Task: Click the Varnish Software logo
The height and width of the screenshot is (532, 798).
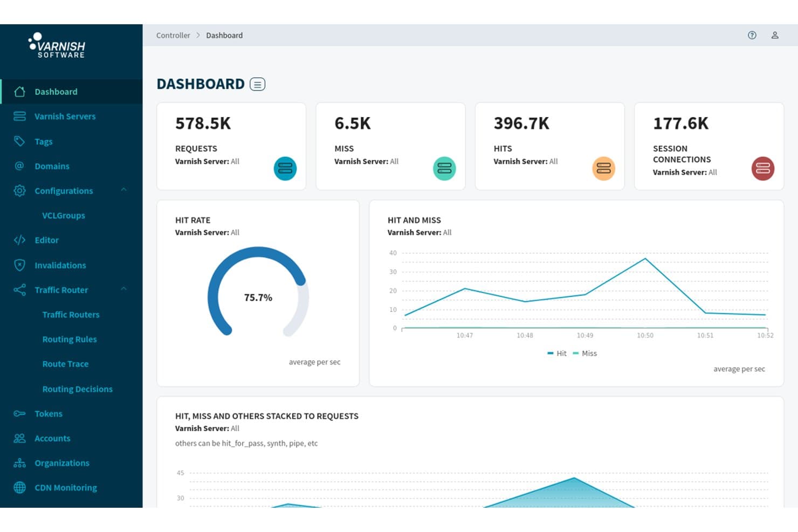Action: (x=57, y=46)
